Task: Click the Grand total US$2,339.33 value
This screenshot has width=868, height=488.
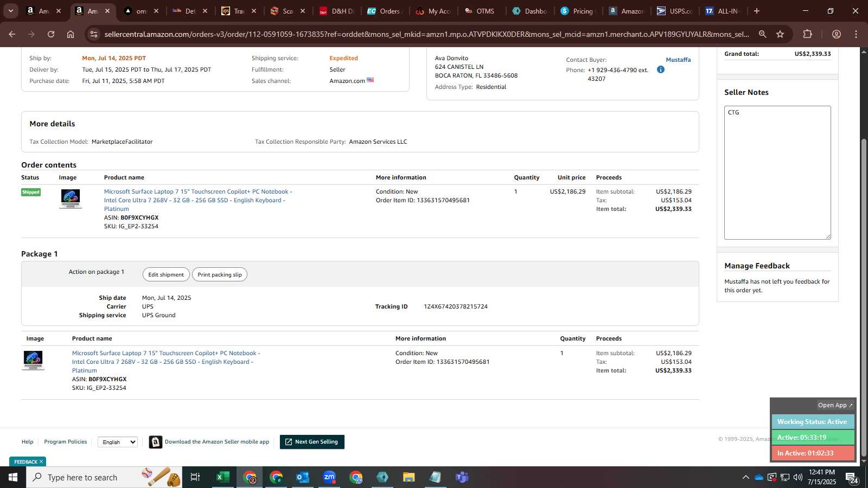Action: tap(813, 54)
